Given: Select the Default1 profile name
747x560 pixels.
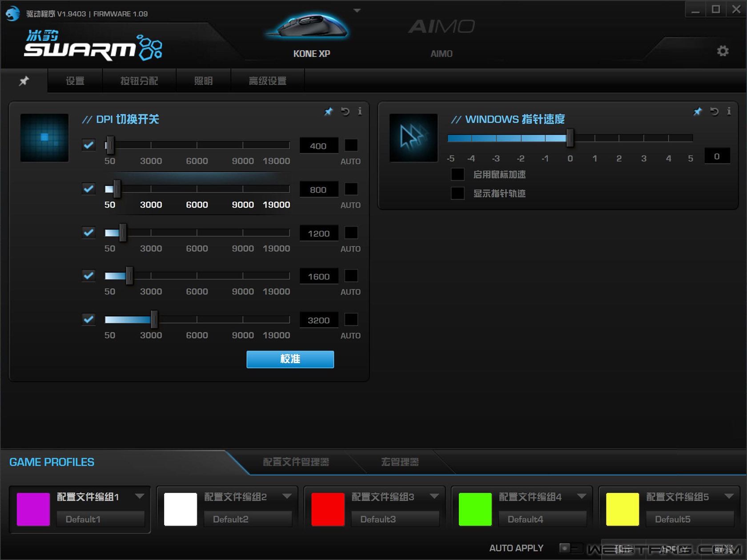Looking at the screenshot, I should (x=100, y=519).
